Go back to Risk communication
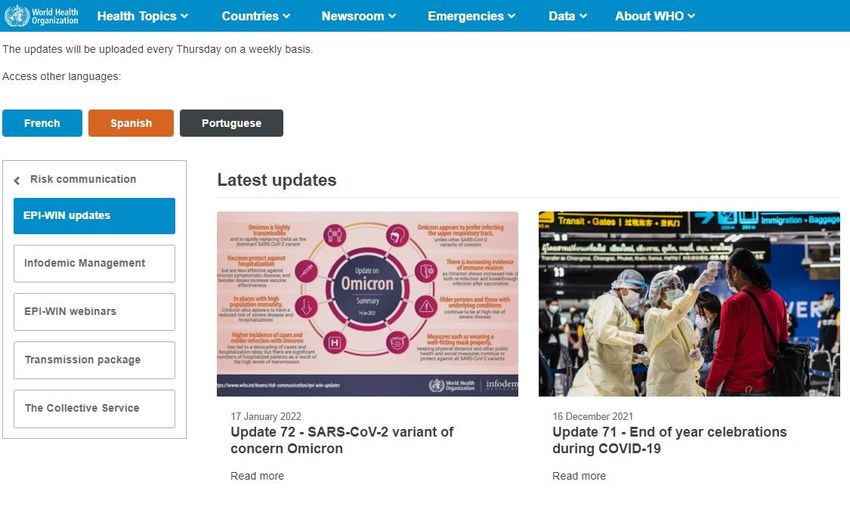This screenshot has height=531, width=850. click(83, 179)
